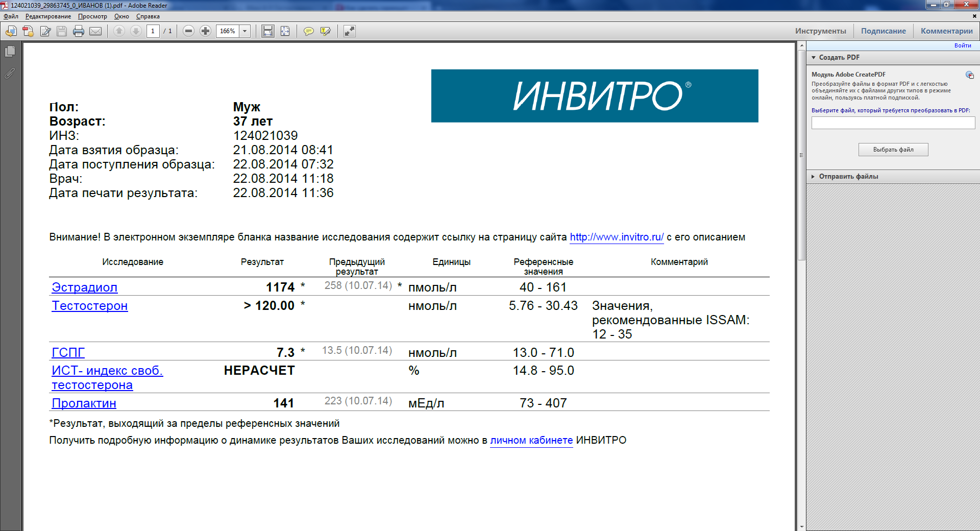The width and height of the screenshot is (980, 531).
Task: Open the zoom percentage dropdown arrow
Action: coord(245,31)
